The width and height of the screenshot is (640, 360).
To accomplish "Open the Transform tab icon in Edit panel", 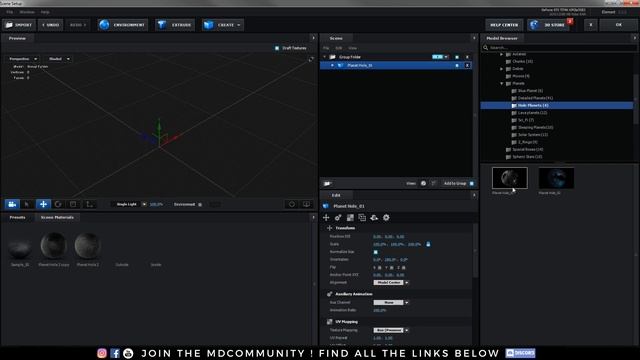I will pos(326,218).
